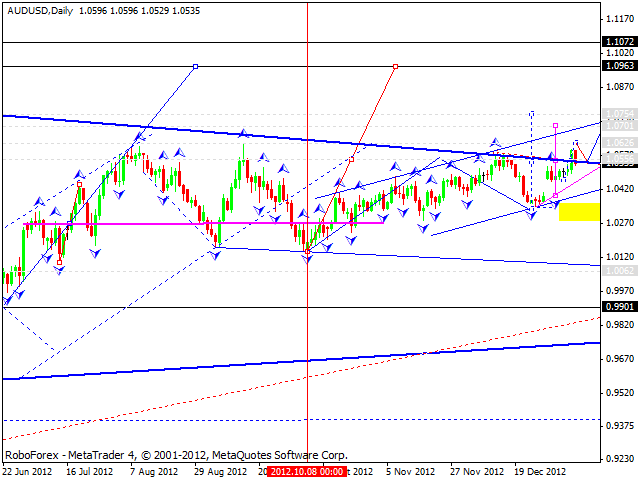Click the grey 1.0754 price label
This screenshot has width=640, height=480.
click(620, 113)
